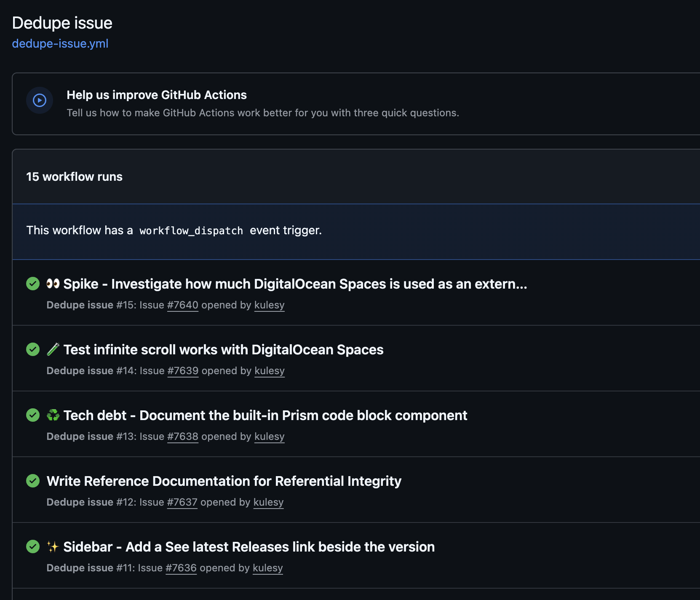Open kulesy profile on Dedupe issue #12 row
700x600 pixels.
click(x=269, y=502)
